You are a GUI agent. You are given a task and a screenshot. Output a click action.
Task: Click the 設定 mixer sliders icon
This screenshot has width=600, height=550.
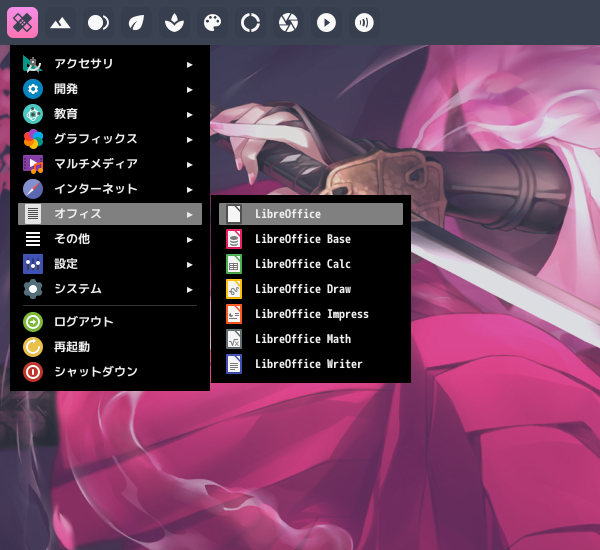[33, 264]
